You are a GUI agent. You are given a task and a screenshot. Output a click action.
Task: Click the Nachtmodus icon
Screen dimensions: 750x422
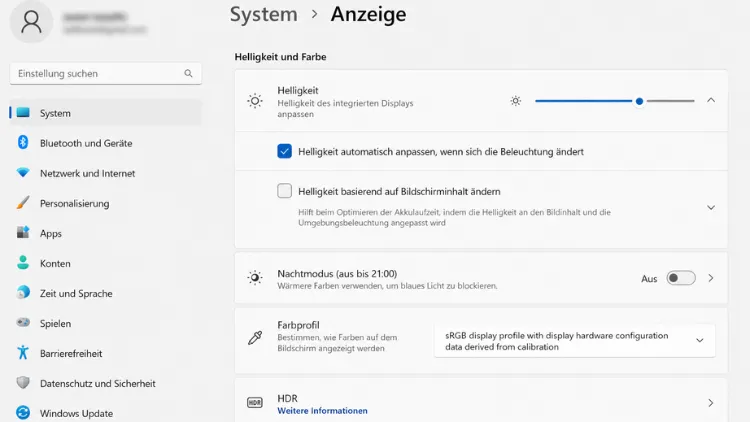pyautogui.click(x=255, y=278)
